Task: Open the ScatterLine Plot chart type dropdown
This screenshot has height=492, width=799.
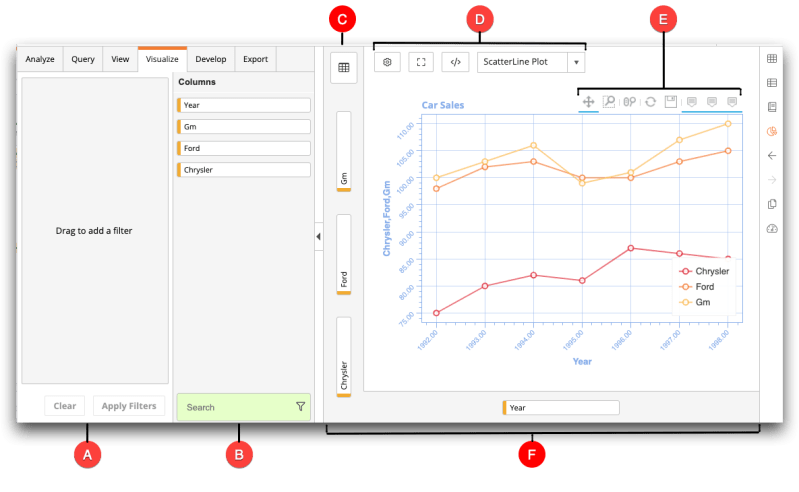Action: [530, 62]
